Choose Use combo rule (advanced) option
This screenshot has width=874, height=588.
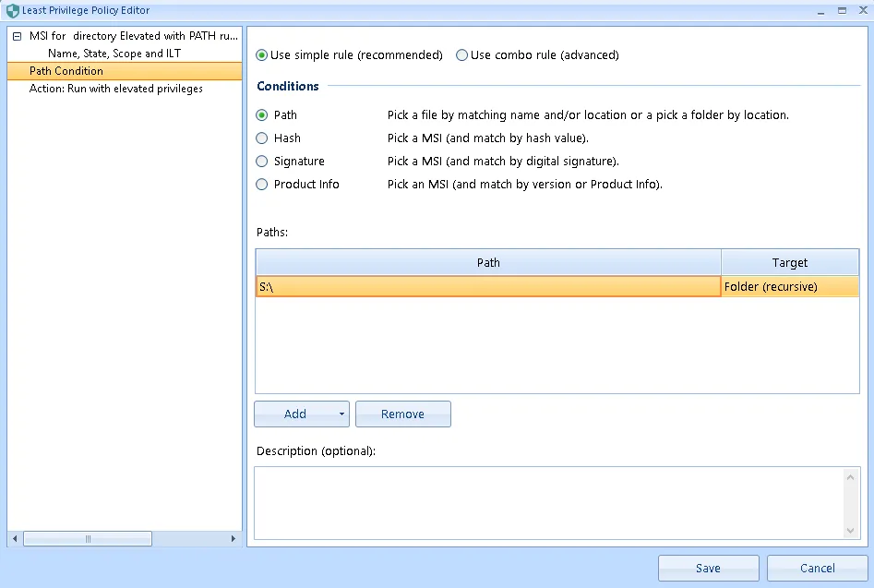coord(462,55)
